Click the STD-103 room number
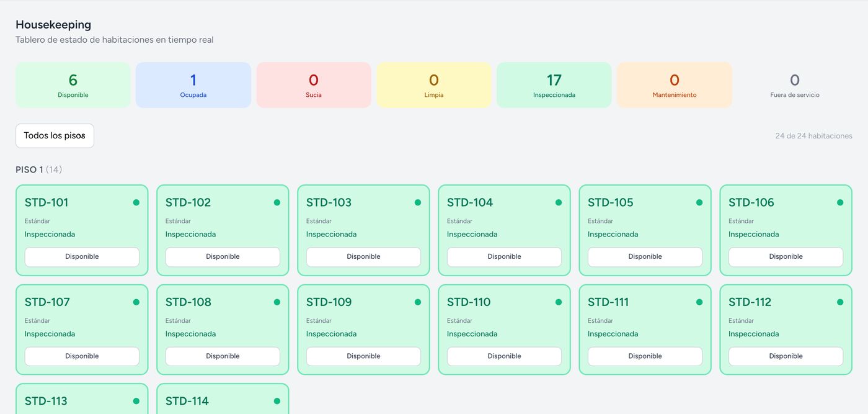This screenshot has height=414, width=868. (x=329, y=202)
